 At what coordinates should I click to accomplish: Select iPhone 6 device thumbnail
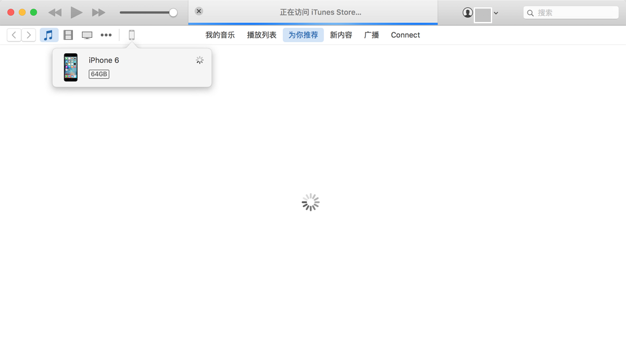71,67
